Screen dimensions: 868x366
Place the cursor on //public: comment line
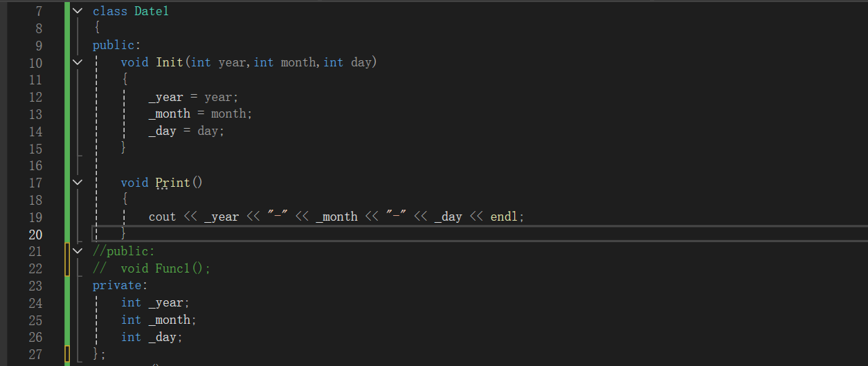click(124, 251)
